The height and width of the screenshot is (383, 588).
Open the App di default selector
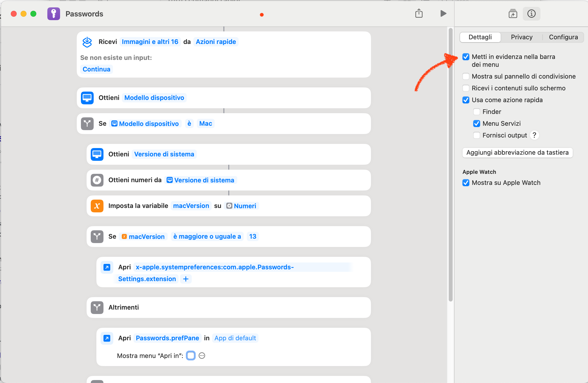235,338
